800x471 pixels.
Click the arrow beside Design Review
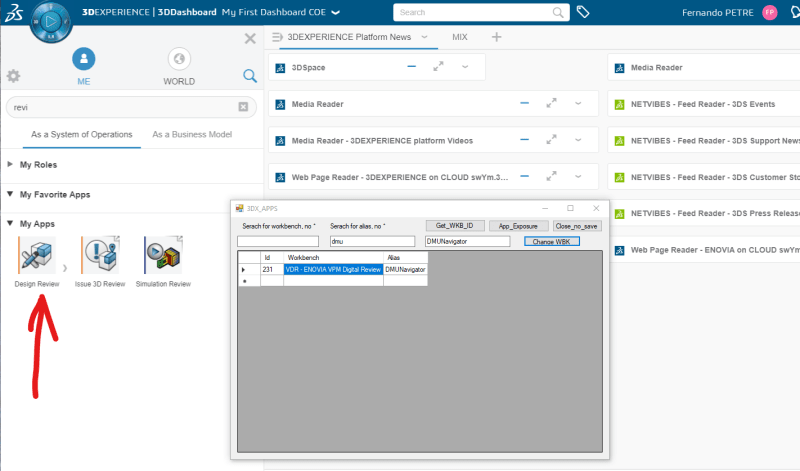(65, 268)
